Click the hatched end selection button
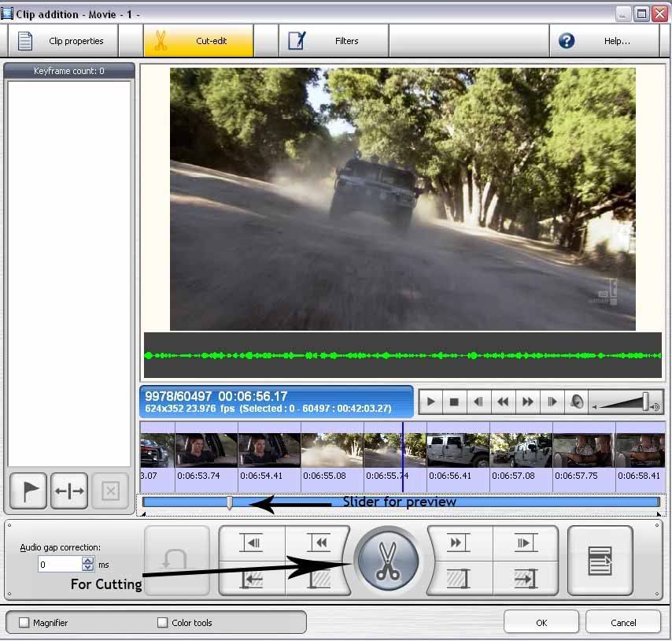672x641 pixels. pyautogui.click(x=460, y=579)
